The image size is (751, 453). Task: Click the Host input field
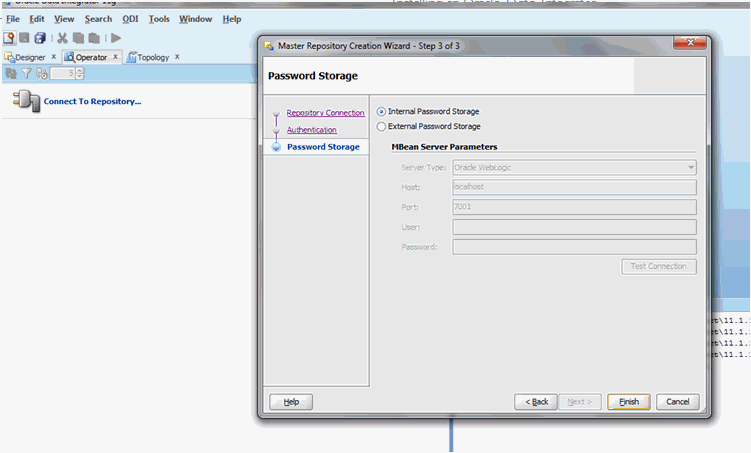pyautogui.click(x=574, y=187)
